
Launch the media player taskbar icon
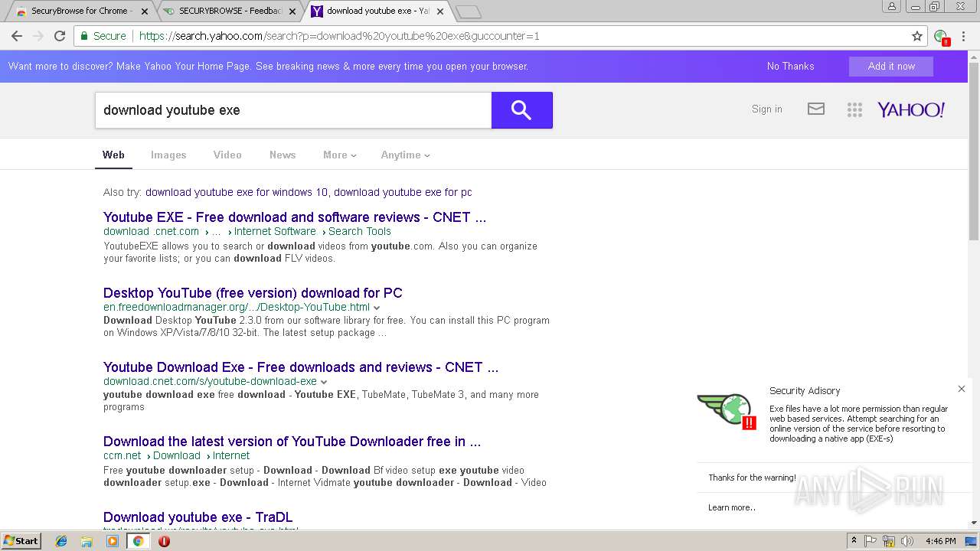click(x=113, y=541)
